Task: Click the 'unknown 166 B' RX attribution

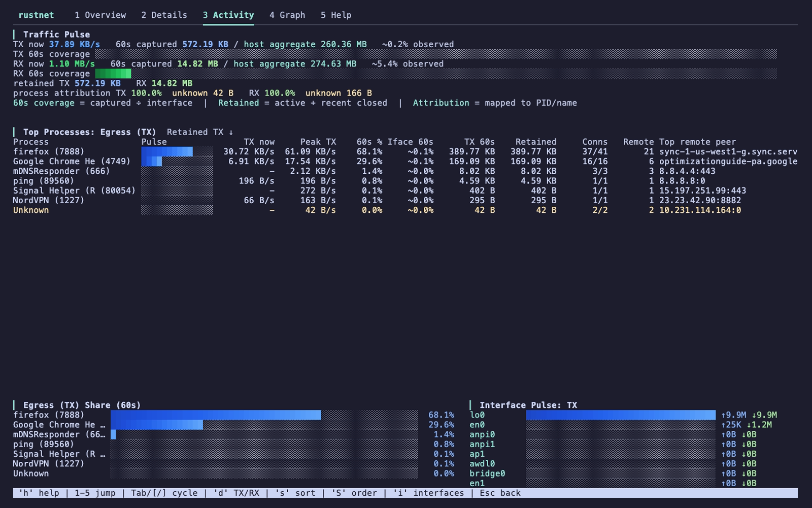Action: 339,93
